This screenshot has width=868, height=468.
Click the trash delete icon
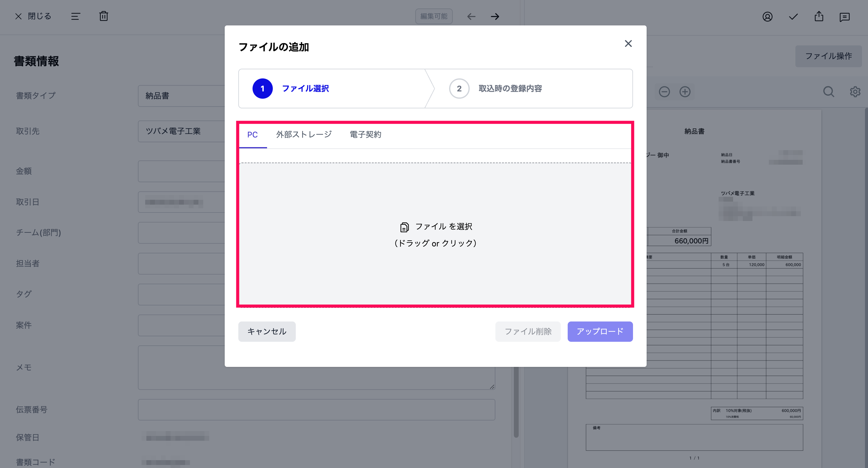click(103, 16)
